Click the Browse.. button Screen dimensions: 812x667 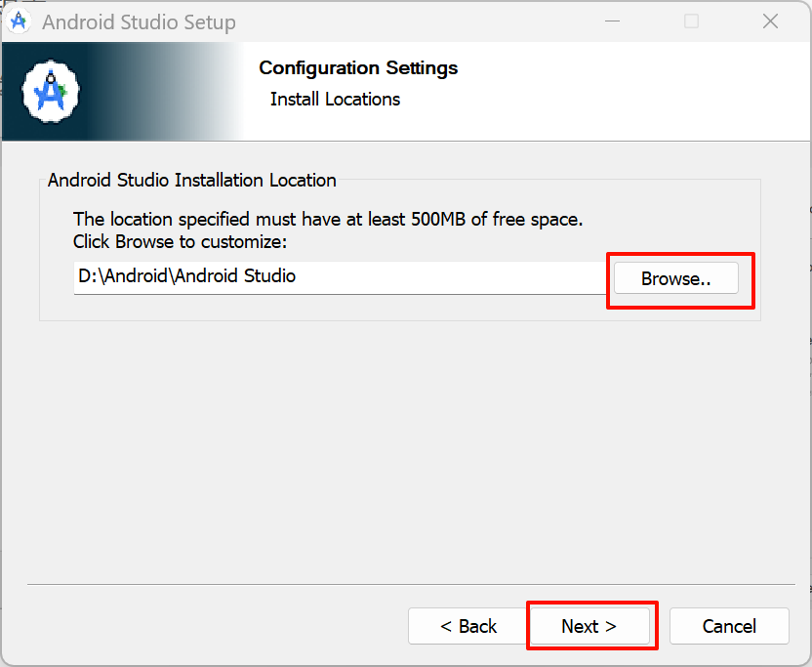coord(675,278)
